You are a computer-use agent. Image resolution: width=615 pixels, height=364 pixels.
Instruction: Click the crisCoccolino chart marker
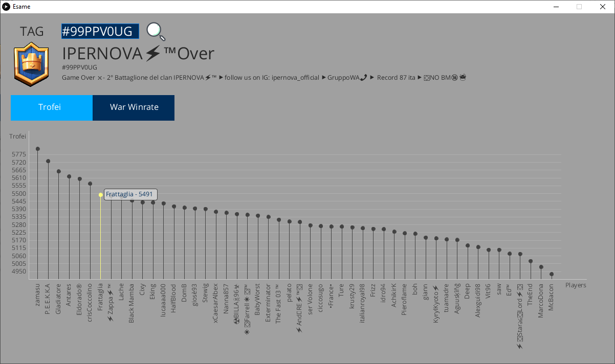pos(90,184)
